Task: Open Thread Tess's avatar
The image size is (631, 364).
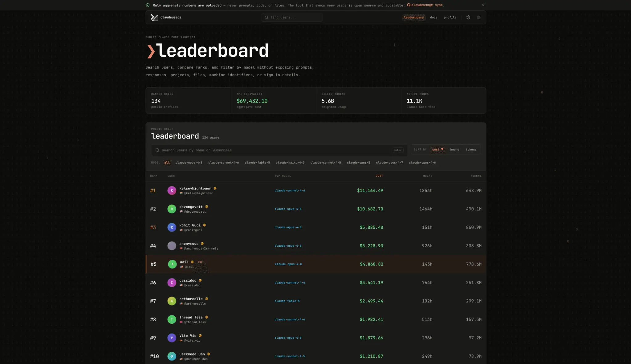Action: click(x=172, y=319)
